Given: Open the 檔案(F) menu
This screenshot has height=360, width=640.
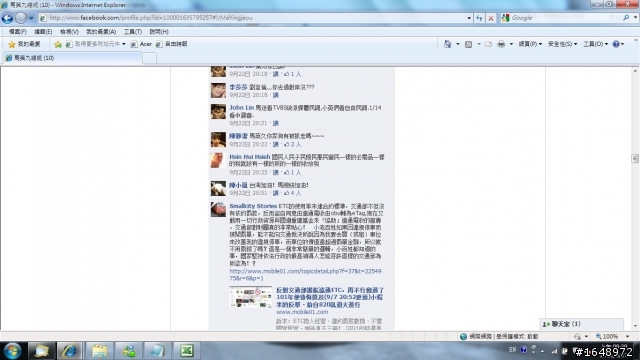Looking at the screenshot, I should [18, 32].
